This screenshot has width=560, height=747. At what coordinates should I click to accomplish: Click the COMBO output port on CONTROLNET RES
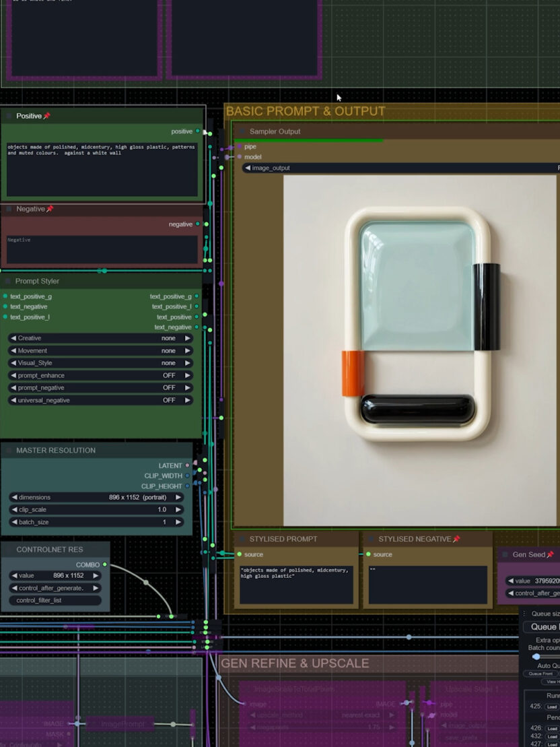[x=104, y=564]
